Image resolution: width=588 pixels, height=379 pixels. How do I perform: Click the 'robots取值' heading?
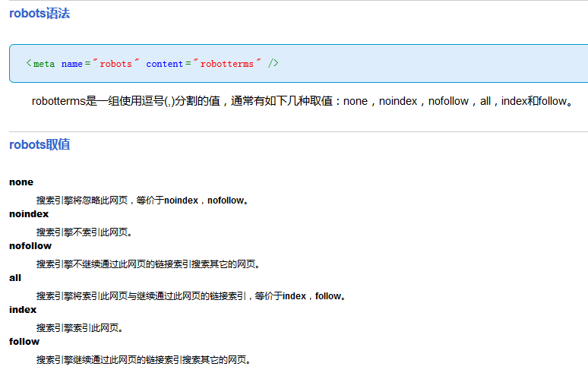point(40,145)
